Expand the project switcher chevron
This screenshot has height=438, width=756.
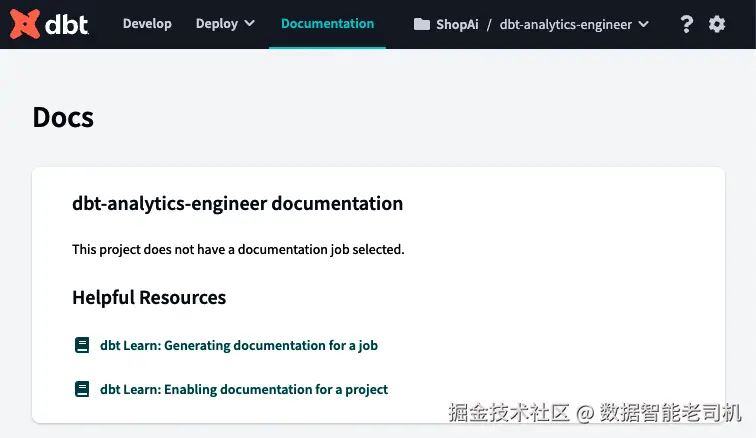click(644, 24)
